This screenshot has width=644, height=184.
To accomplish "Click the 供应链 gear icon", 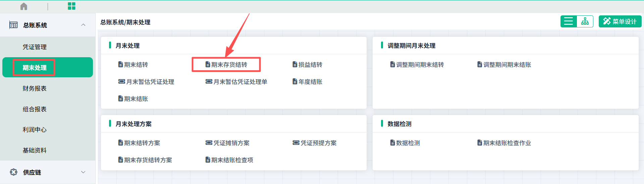I will tap(13, 172).
